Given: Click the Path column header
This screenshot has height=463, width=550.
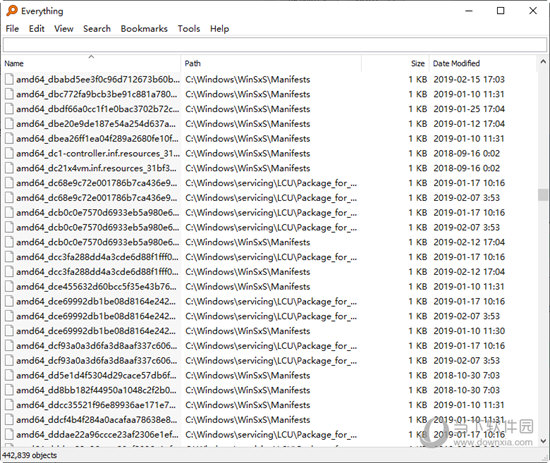Looking at the screenshot, I should 271,63.
